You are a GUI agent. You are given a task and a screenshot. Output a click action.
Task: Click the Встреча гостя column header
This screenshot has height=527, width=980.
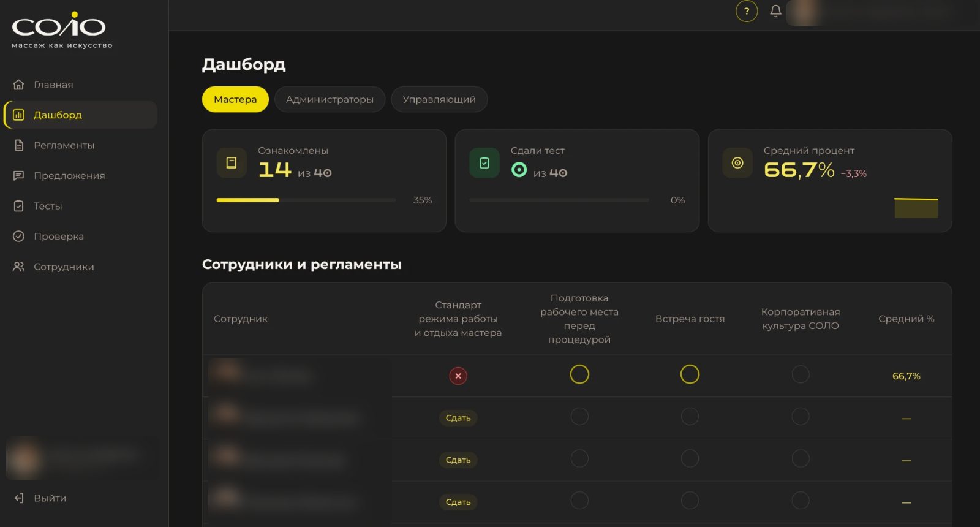click(690, 319)
